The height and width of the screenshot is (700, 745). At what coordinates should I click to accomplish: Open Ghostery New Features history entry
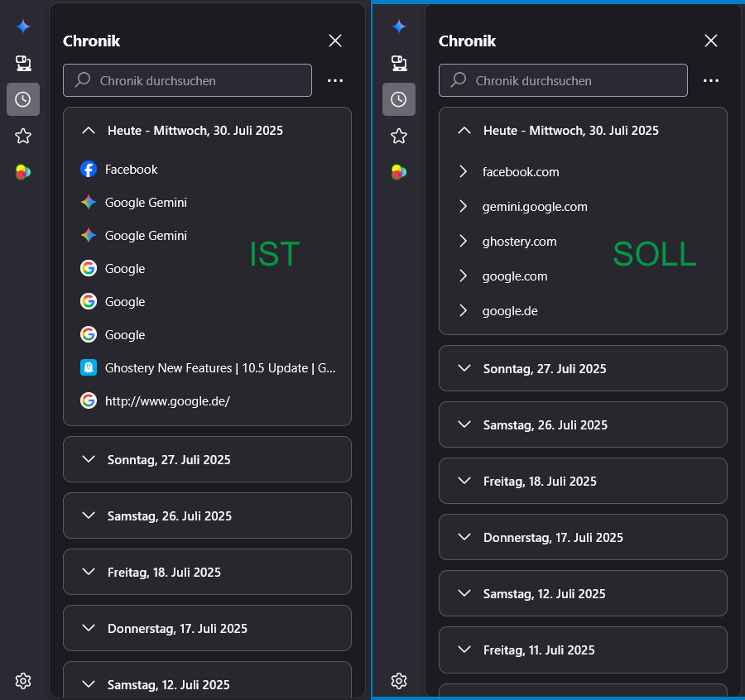coord(219,368)
